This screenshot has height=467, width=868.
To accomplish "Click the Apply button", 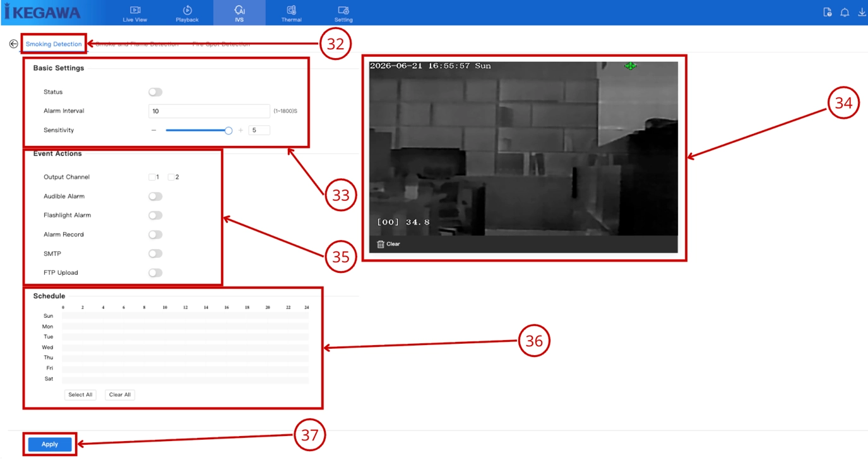I will (x=50, y=444).
